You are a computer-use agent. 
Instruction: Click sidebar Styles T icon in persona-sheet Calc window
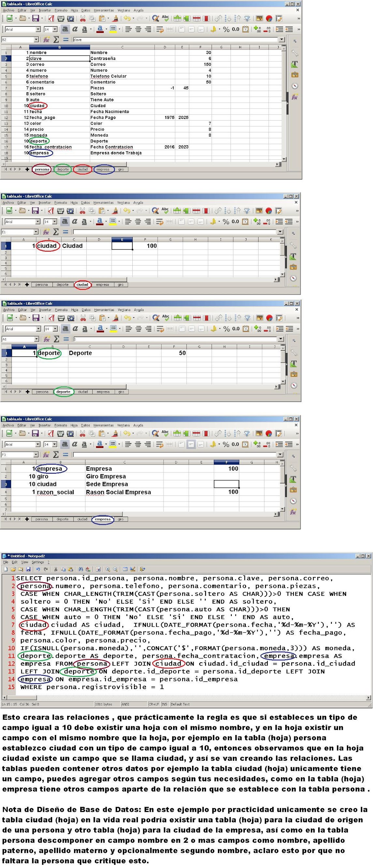point(294,64)
